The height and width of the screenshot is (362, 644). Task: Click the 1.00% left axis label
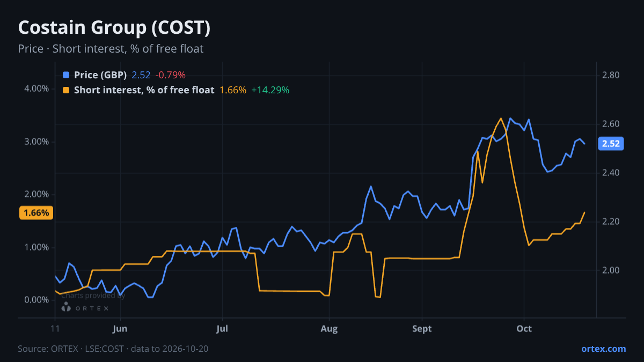pos(36,247)
